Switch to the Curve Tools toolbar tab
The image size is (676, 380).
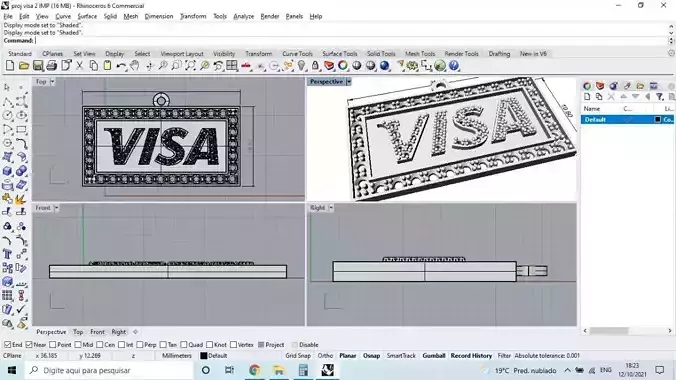(x=297, y=54)
